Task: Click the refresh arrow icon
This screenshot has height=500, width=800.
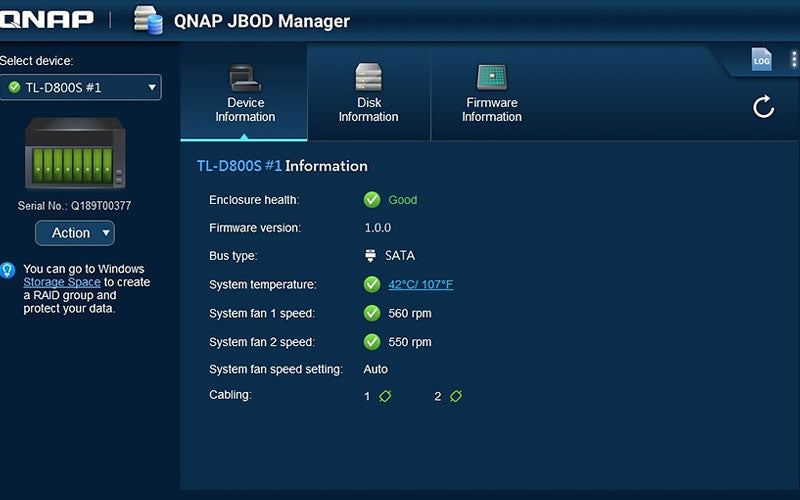Action: 764,107
